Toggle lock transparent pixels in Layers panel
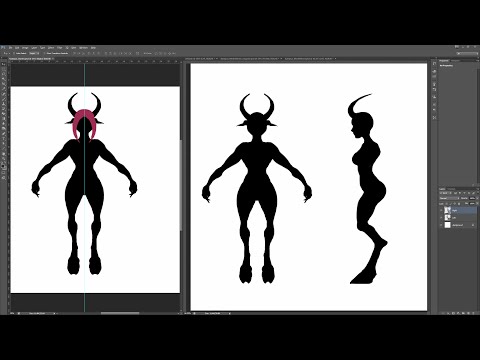The width and height of the screenshot is (480, 360). 447,204
